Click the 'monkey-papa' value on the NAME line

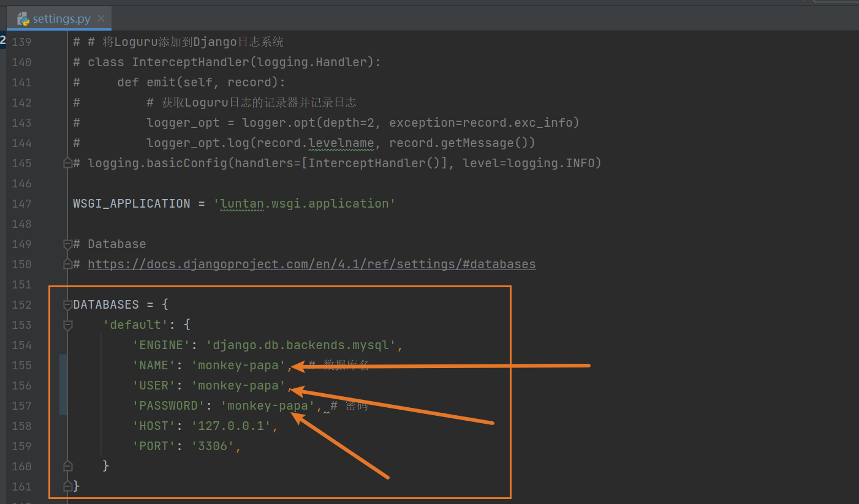point(238,366)
